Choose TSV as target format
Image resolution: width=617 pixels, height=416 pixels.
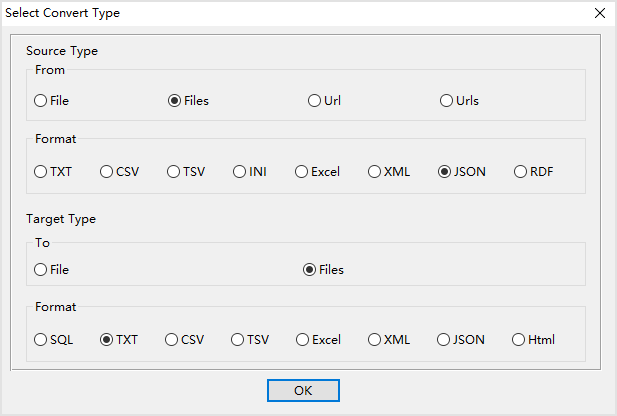point(239,340)
